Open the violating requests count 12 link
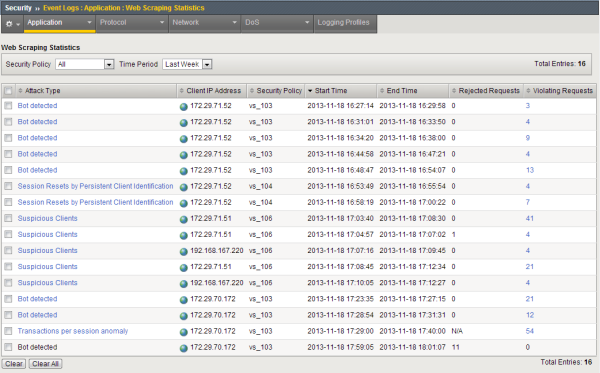This screenshot has width=600, height=373. coord(530,315)
